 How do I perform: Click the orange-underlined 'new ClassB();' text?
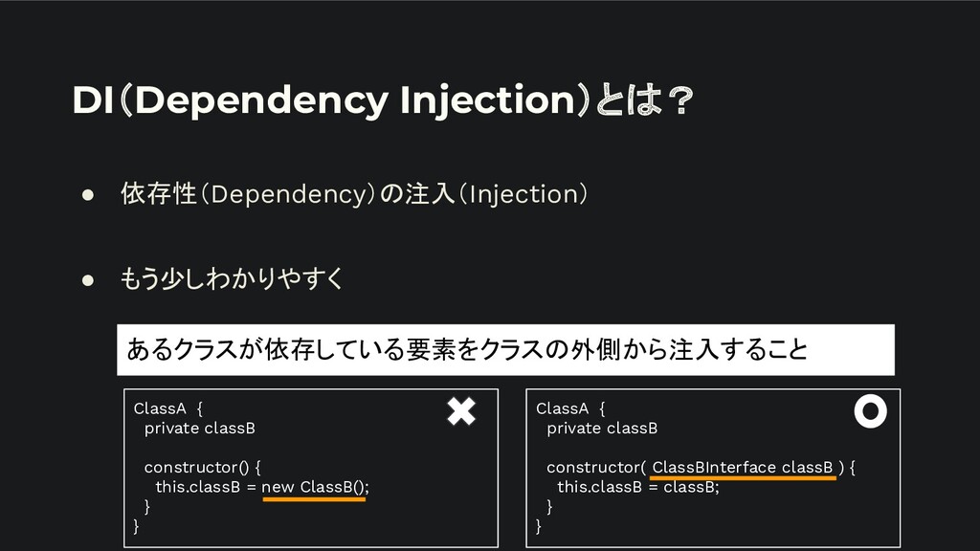315,487
